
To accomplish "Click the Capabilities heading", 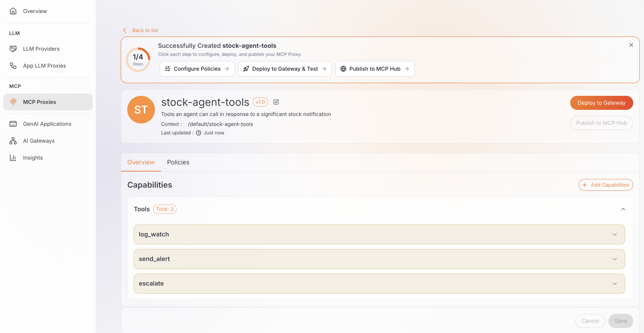I will pos(150,185).
